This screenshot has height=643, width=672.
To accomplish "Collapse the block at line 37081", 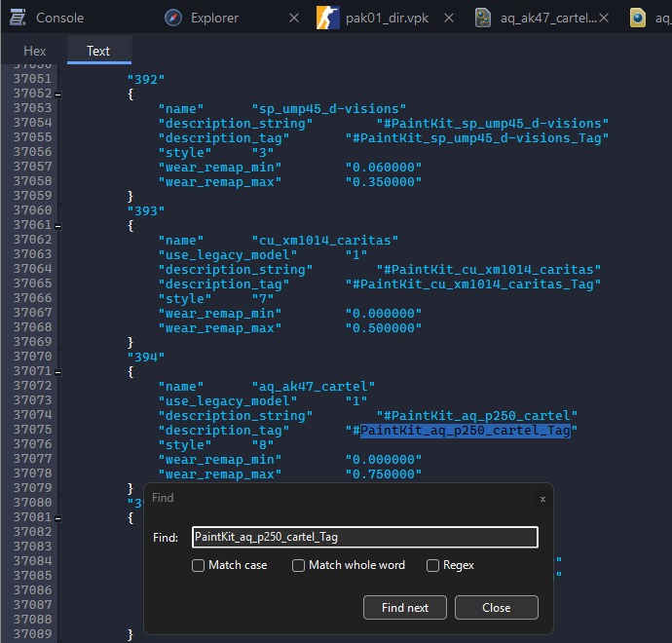I will pyautogui.click(x=58, y=518).
